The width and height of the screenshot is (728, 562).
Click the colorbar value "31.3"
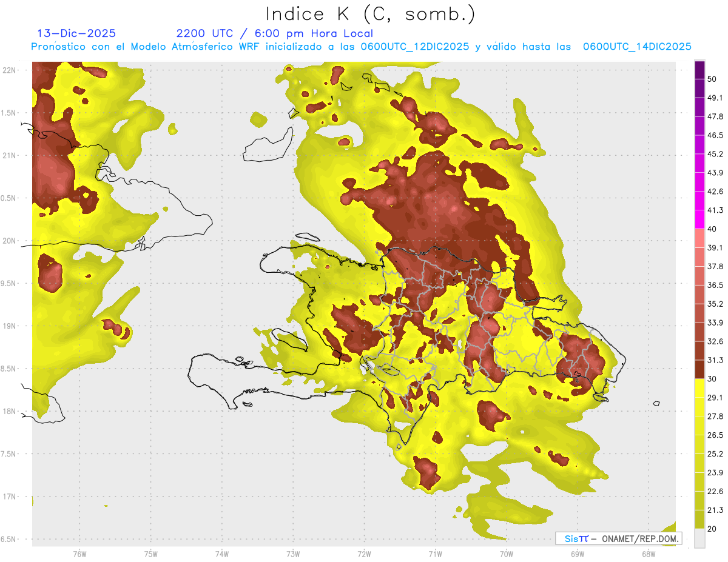click(x=716, y=360)
